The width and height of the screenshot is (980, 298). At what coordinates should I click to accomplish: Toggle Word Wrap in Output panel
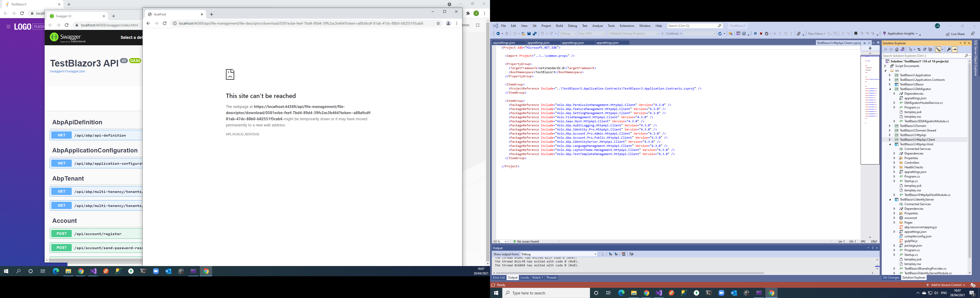632,254
